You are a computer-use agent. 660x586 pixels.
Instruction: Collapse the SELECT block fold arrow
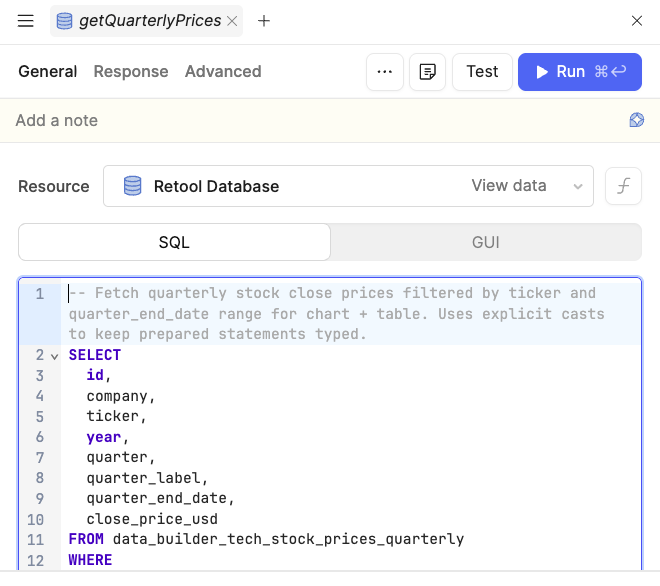pos(54,357)
